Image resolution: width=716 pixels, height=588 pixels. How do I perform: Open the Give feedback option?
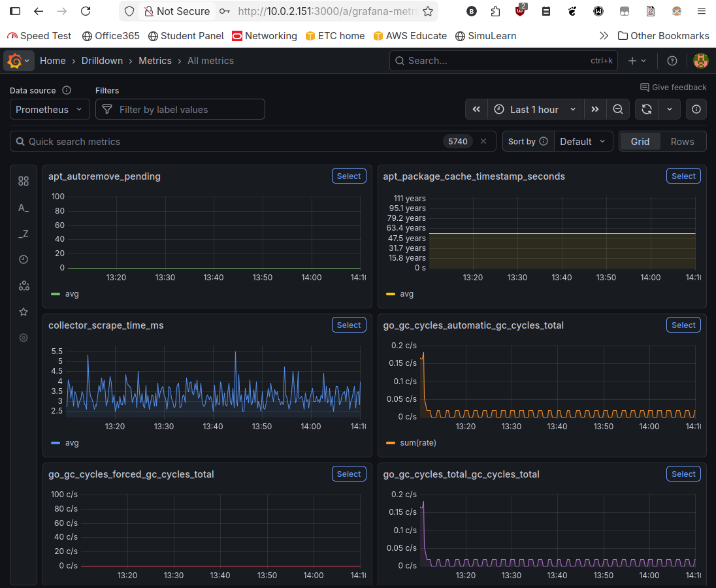point(674,87)
